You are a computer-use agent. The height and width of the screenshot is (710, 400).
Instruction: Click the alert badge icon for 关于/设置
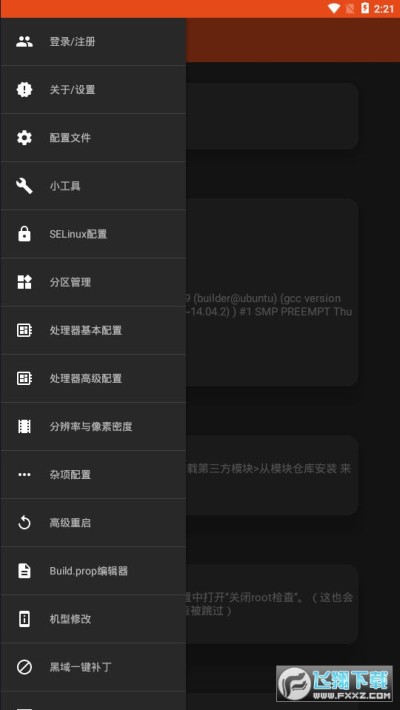24,90
